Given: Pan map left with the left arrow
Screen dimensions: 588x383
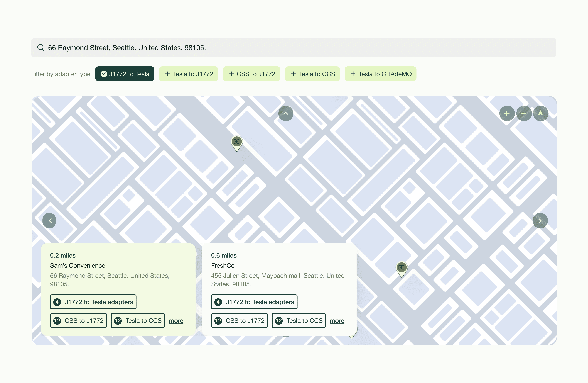Looking at the screenshot, I should click(49, 221).
